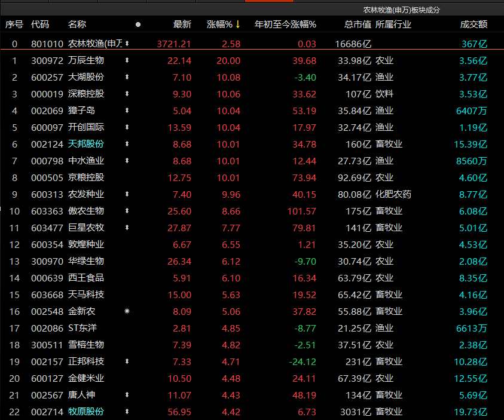This screenshot has height=420, width=504.
Task: Click the marker icon beside 獐子岛
Action: coord(127,110)
